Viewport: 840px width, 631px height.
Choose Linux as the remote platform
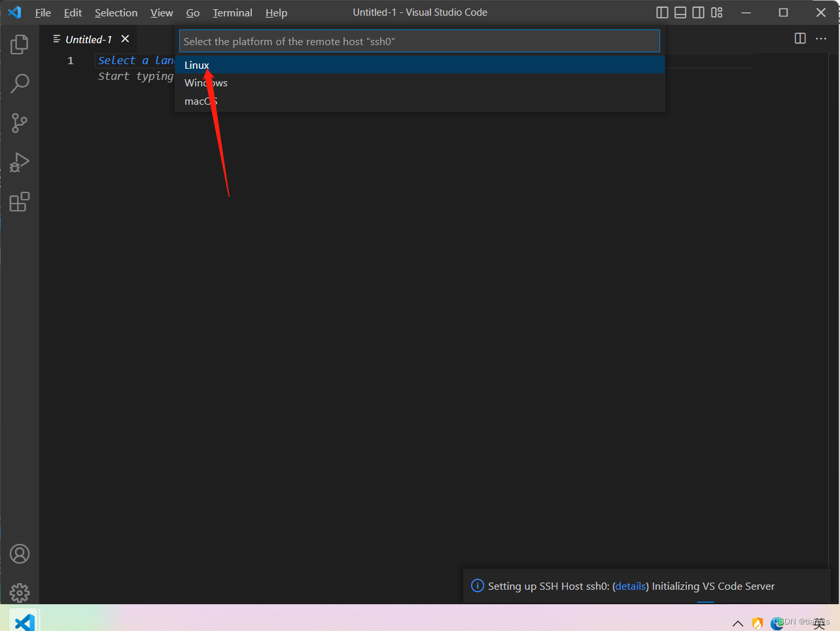(x=420, y=65)
